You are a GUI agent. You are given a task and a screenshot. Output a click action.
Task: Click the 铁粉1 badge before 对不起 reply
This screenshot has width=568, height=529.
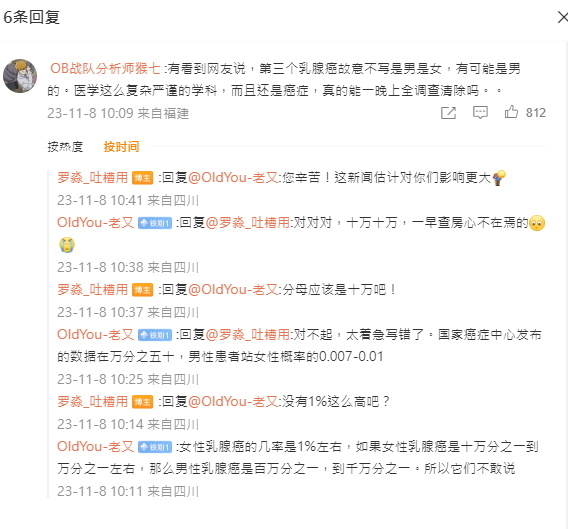[155, 335]
